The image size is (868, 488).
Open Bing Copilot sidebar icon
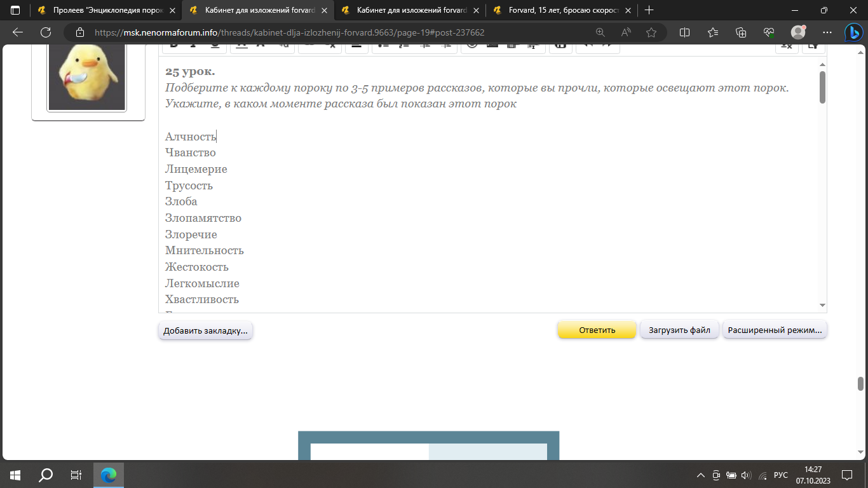point(853,32)
